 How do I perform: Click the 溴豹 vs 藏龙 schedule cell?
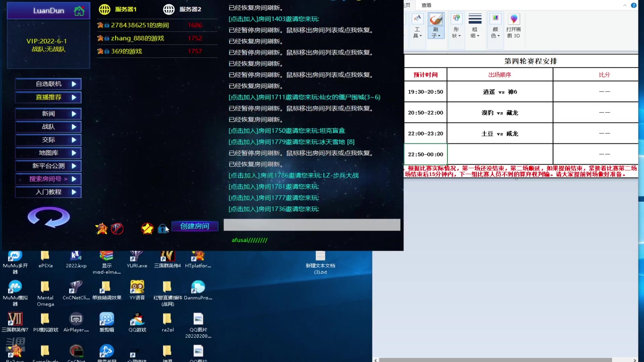click(x=500, y=113)
